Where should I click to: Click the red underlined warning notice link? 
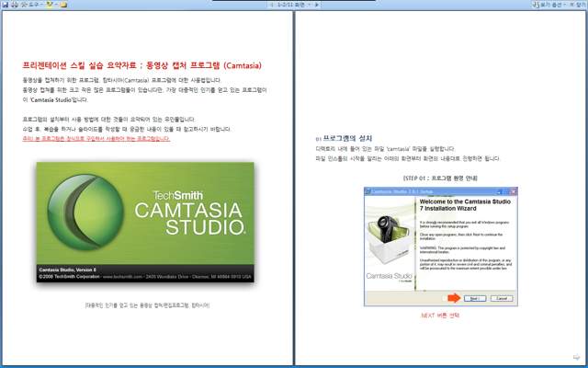pyautogui.click(x=96, y=139)
